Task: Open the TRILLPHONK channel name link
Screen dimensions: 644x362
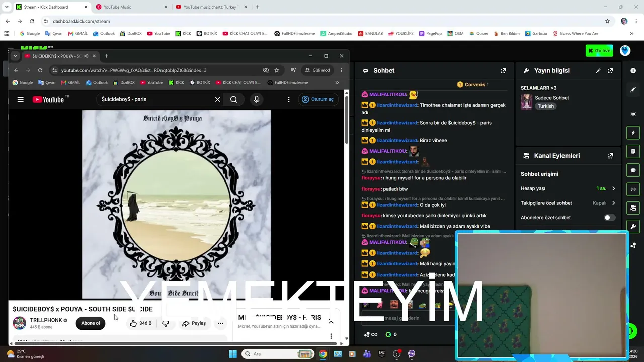Action: tap(46, 320)
